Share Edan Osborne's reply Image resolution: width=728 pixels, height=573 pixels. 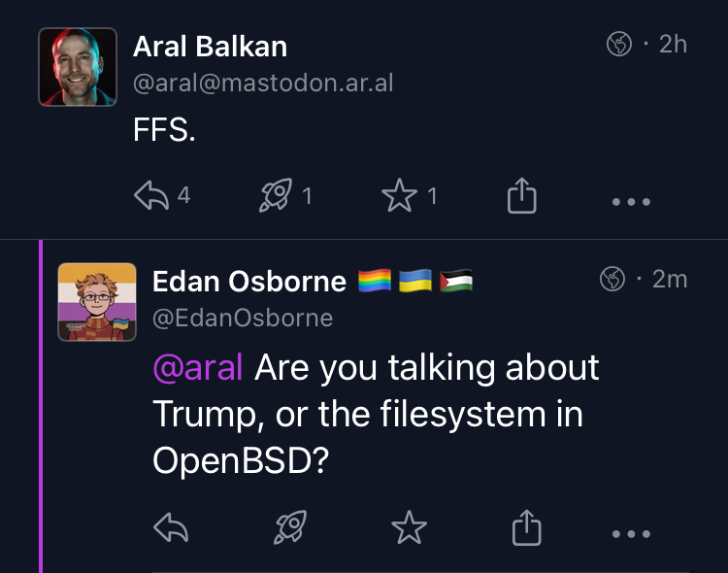pos(525,528)
